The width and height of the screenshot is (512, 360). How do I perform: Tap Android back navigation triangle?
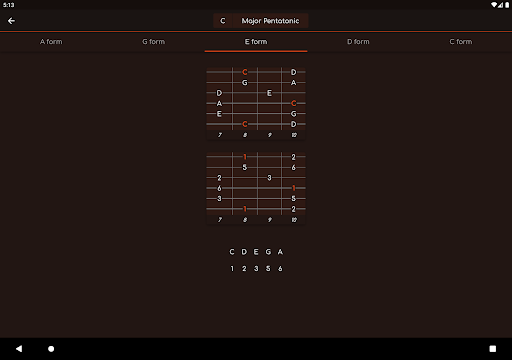click(x=19, y=349)
